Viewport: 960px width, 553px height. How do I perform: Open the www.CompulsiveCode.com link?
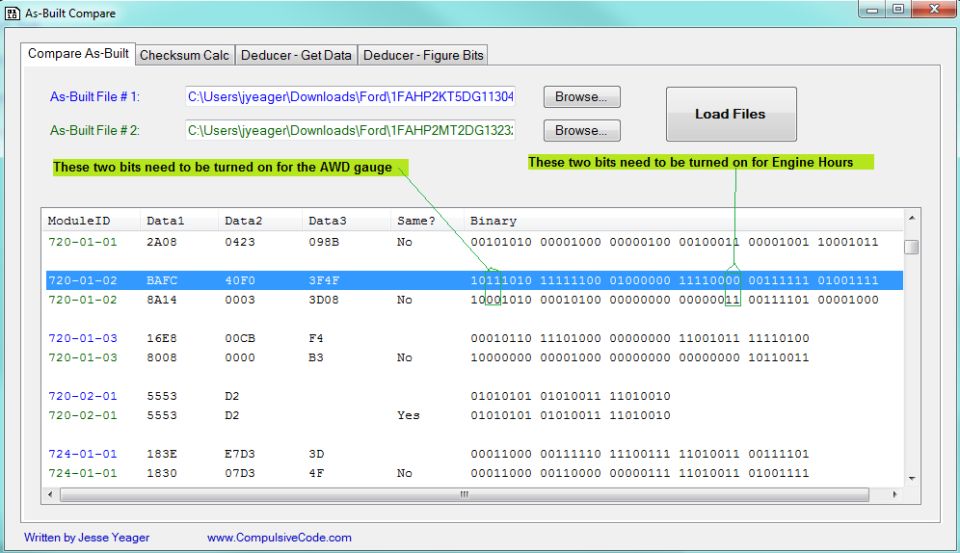[x=279, y=538]
